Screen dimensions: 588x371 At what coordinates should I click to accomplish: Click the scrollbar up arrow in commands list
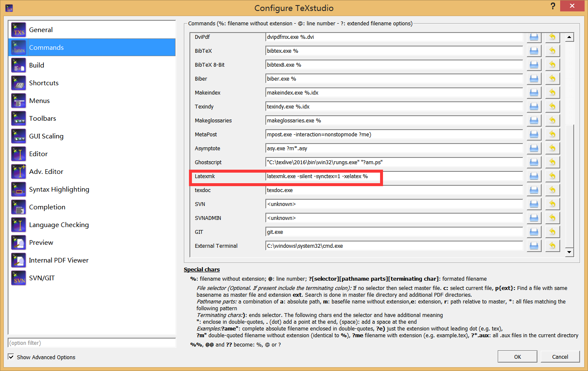(x=569, y=37)
